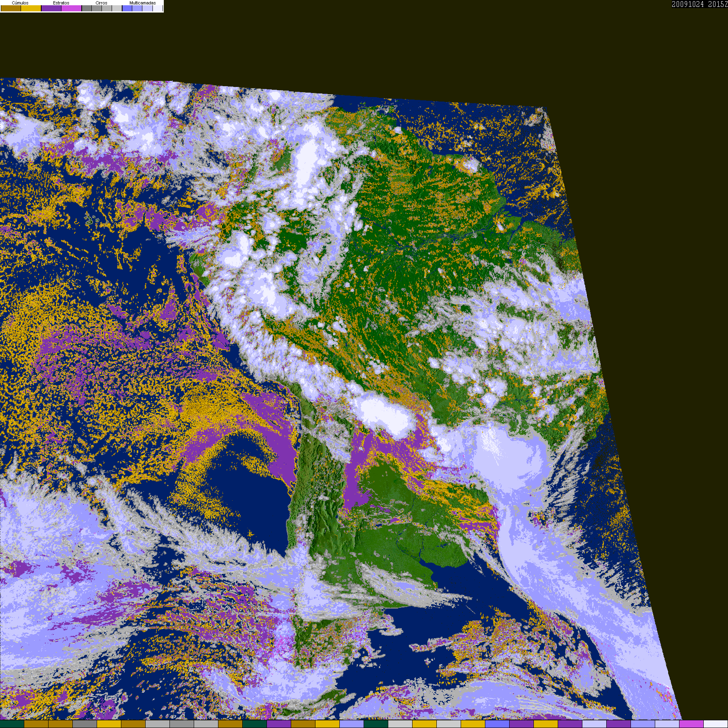Click the Multicamadas legend label

coord(143,3)
